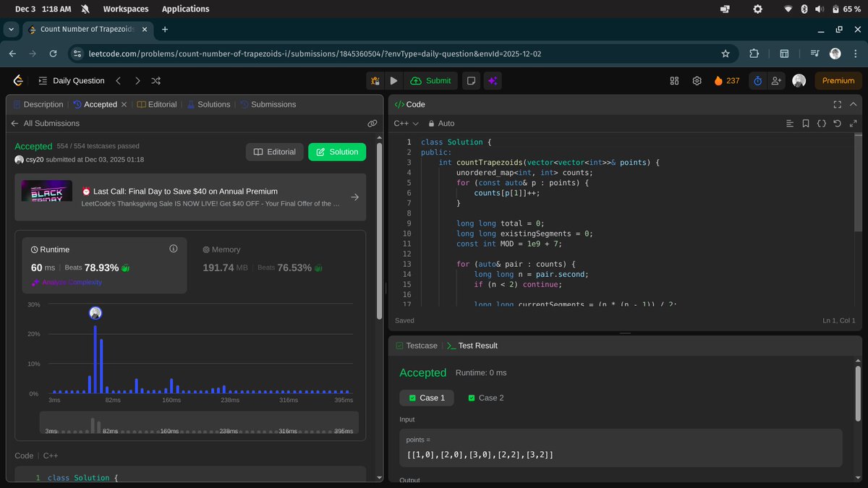
Task: Collapse the Code panel chevron
Action: click(x=854, y=104)
